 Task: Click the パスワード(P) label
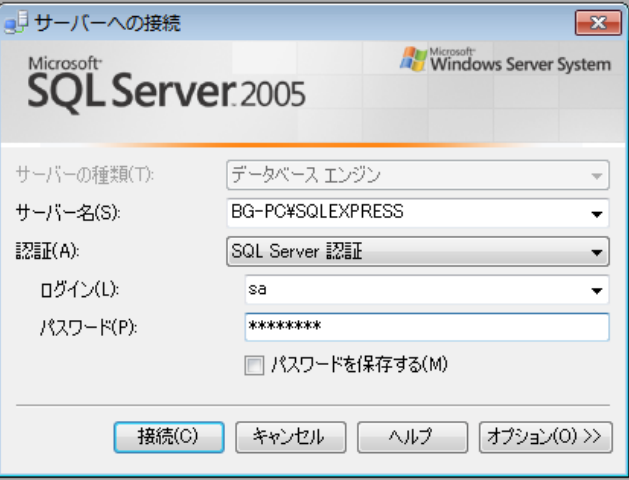pyautogui.click(x=88, y=328)
